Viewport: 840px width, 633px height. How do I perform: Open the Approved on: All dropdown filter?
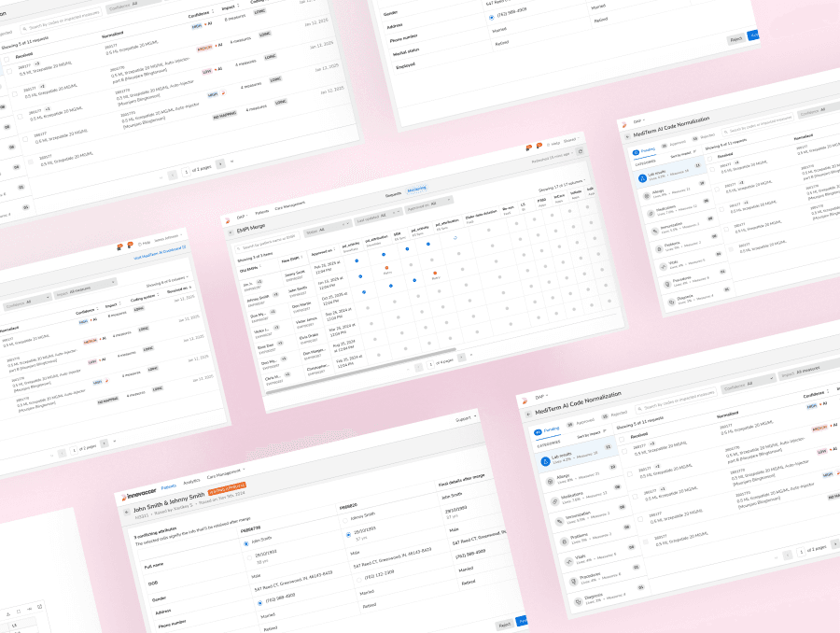pyautogui.click(x=428, y=204)
